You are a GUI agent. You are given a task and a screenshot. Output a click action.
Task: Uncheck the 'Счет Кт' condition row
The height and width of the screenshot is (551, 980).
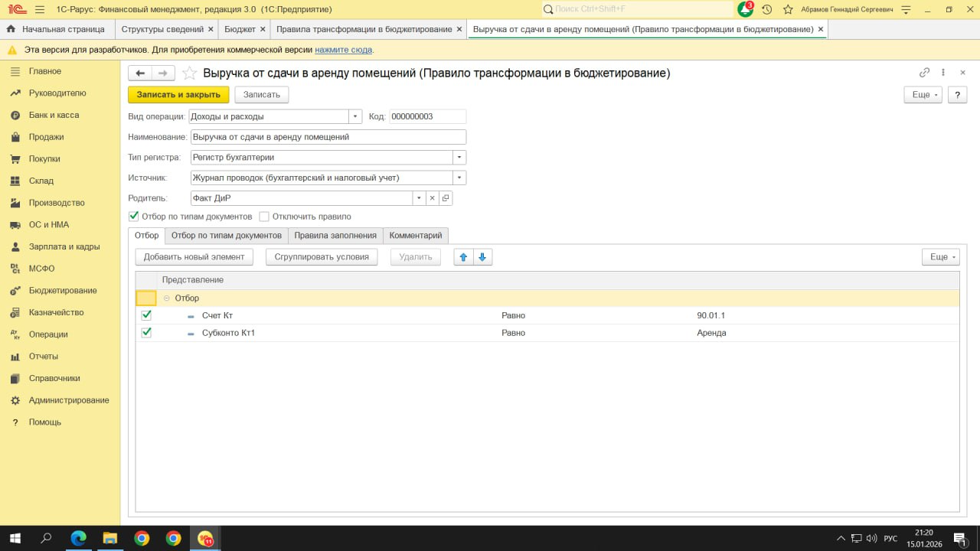coord(146,315)
